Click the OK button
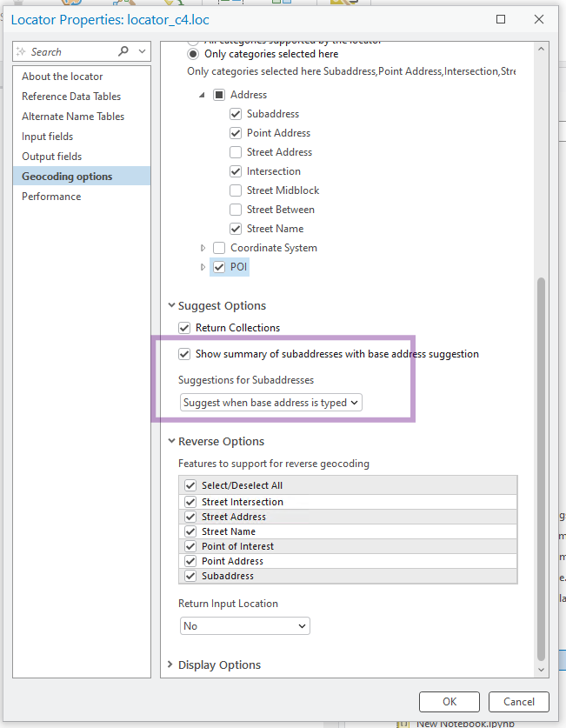 click(449, 702)
